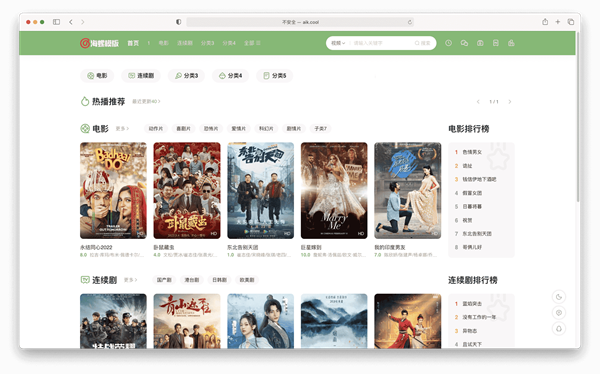Image resolution: width=600 pixels, height=374 pixels.
Task: Select 分类3 in the header navigation
Action: [x=207, y=43]
